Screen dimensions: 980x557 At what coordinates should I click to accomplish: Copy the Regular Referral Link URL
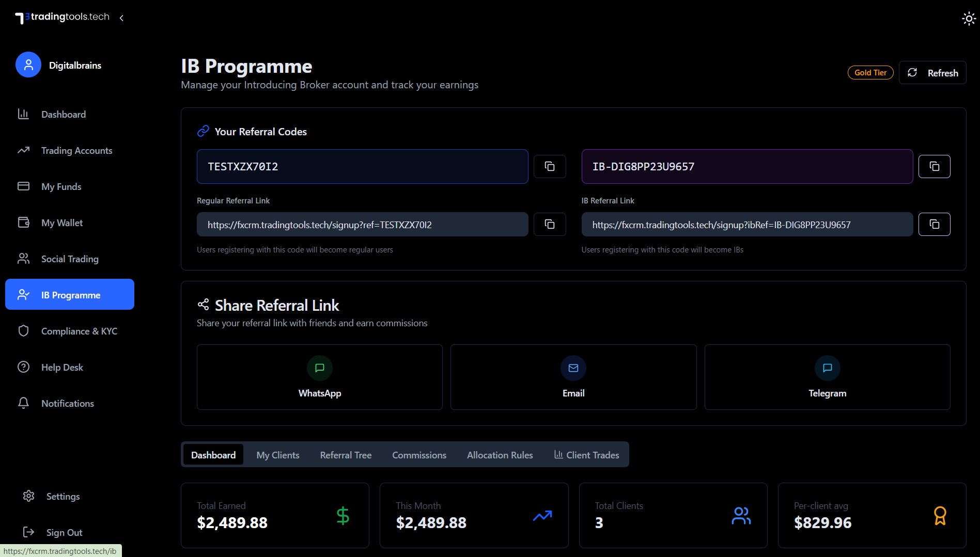coord(550,224)
